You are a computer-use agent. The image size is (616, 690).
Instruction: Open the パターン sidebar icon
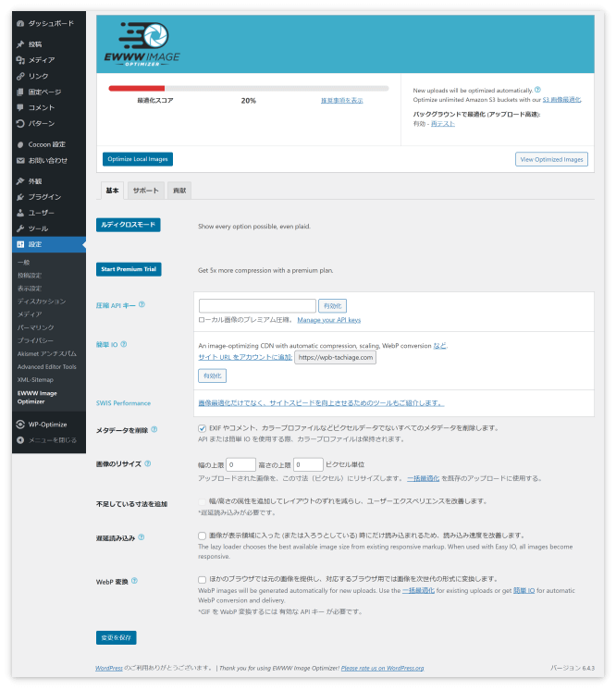[20, 123]
